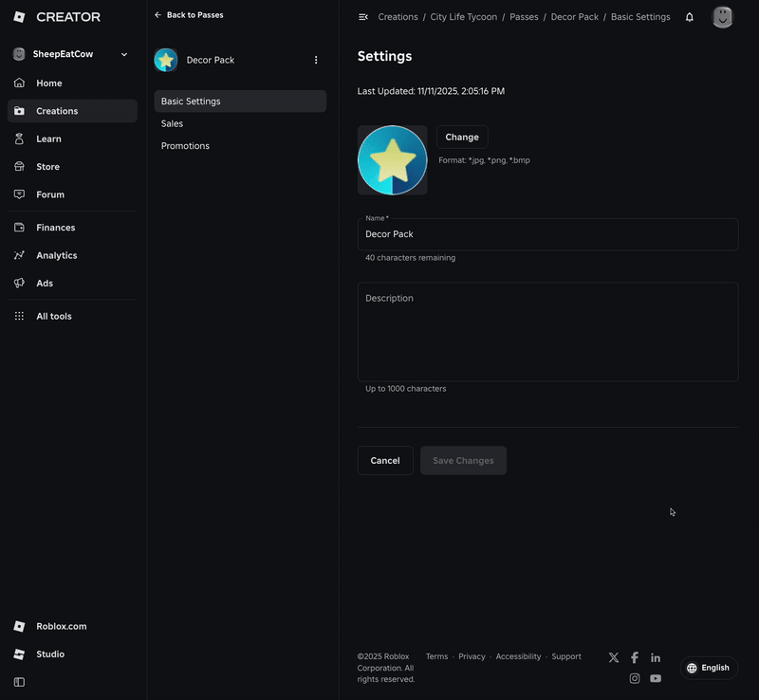Visit Roblox on Instagram
759x700 pixels.
635,678
